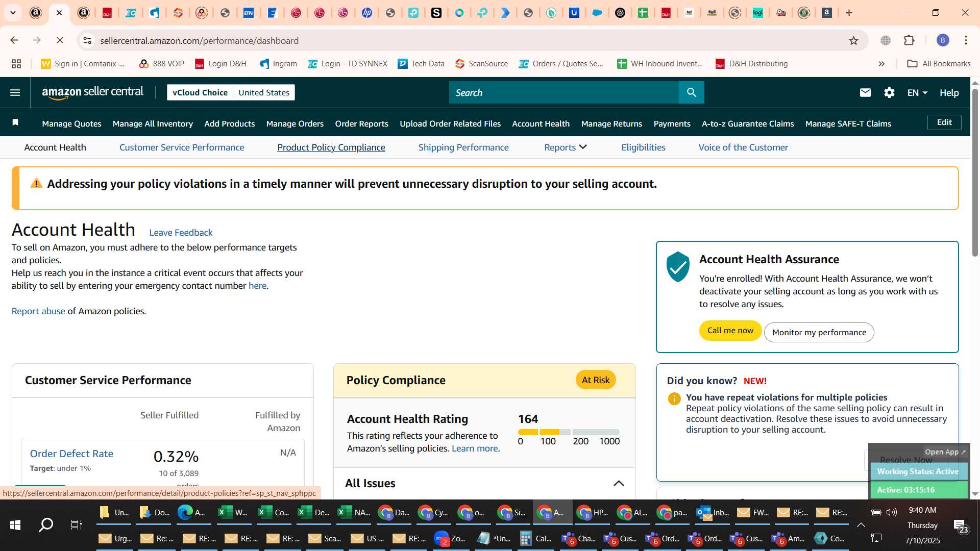Click the Call me now button

click(730, 331)
